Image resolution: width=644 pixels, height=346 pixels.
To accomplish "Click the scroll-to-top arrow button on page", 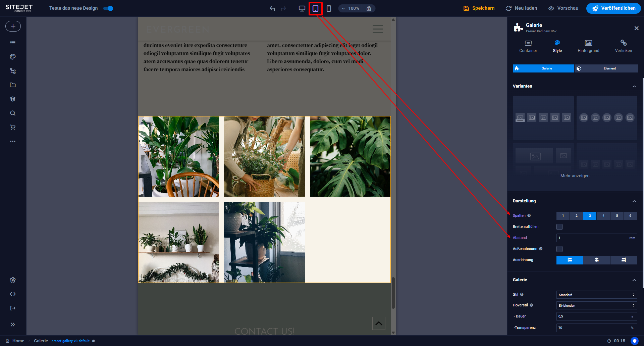I will pos(379,323).
